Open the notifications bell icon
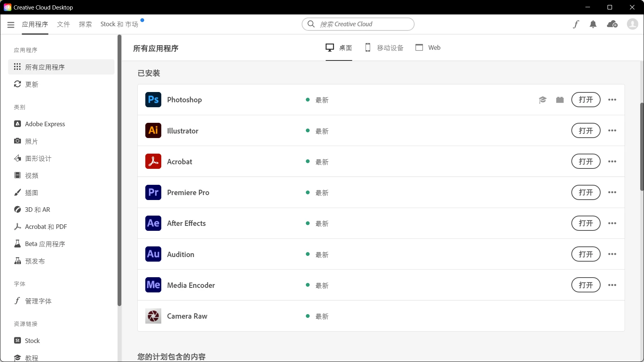Image resolution: width=644 pixels, height=362 pixels. (x=593, y=24)
